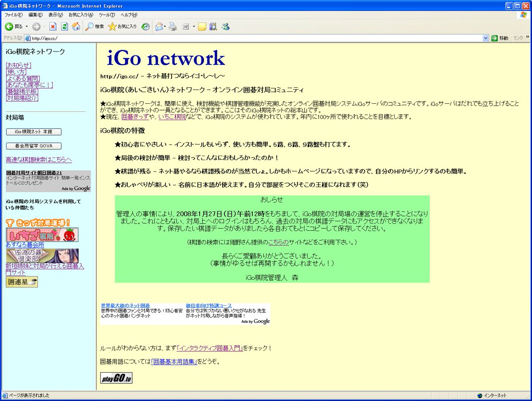Image resolution: width=532 pixels, height=401 pixels.
Task: Click the green Go (移動) arrow button
Action: click(x=500, y=38)
